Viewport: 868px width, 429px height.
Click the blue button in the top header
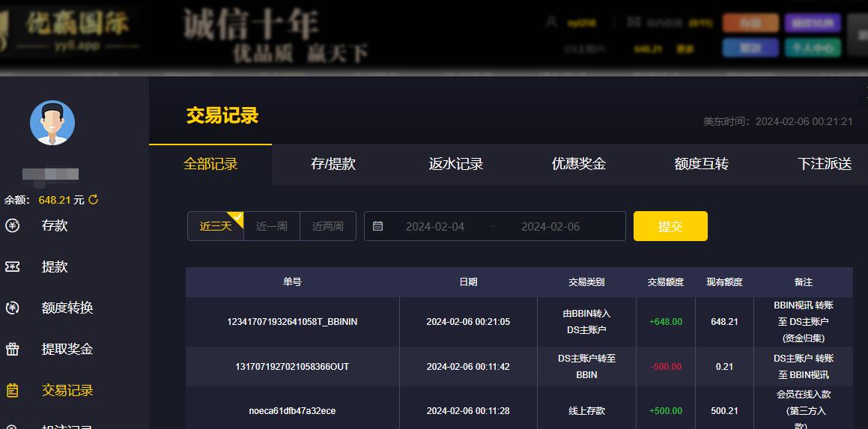[x=750, y=48]
